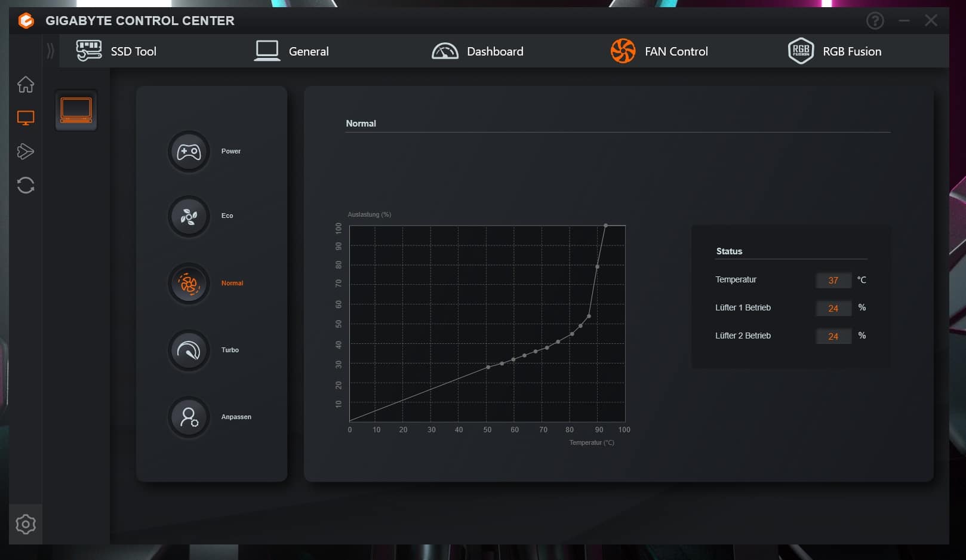Click the Home icon in the sidebar
The image size is (966, 560).
click(x=26, y=85)
